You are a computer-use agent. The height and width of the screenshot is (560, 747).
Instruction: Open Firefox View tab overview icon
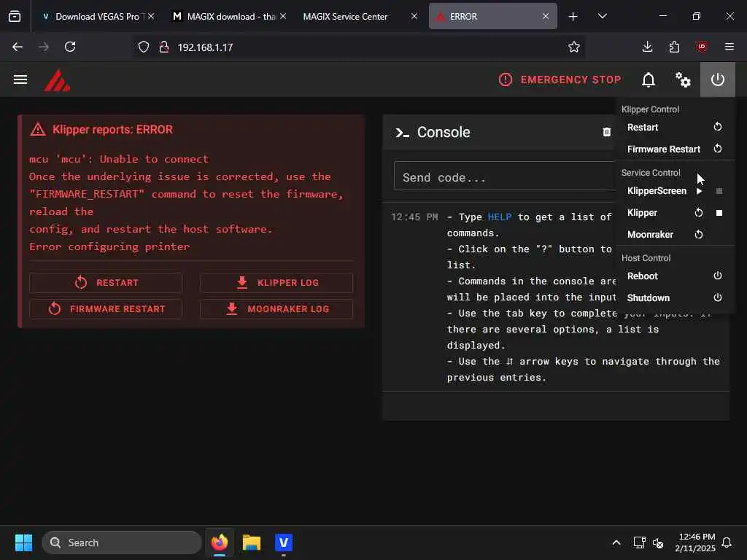click(x=15, y=17)
